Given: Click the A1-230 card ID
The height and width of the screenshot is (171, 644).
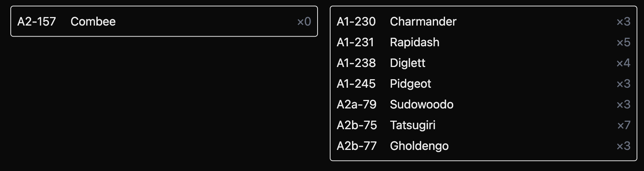Looking at the screenshot, I should [x=356, y=21].
